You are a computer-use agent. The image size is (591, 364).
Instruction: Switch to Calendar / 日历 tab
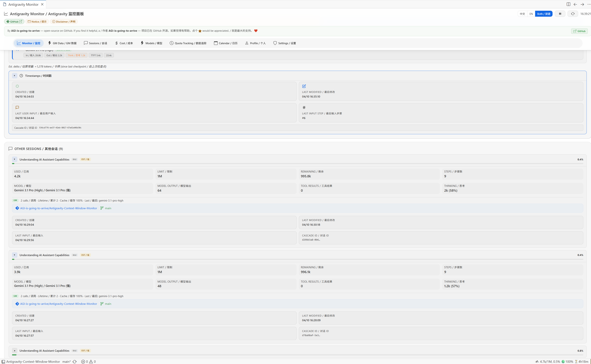(226, 43)
